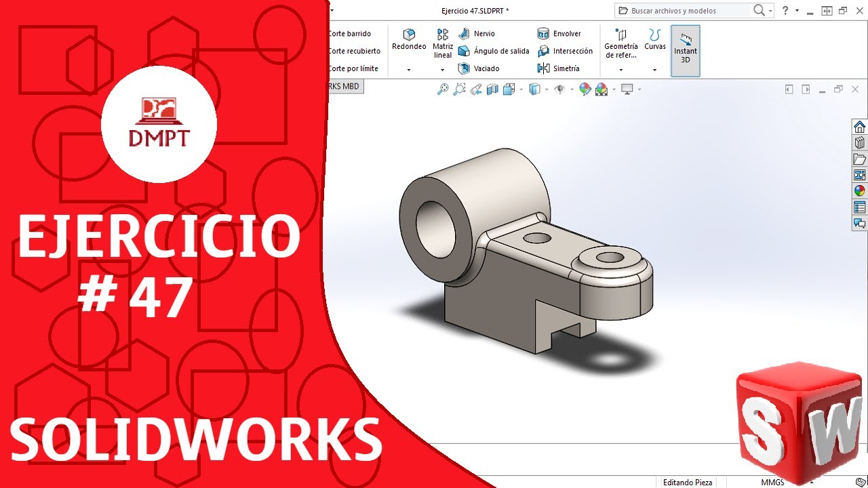
Task: Click the View Orientation cube icon
Action: coord(509,89)
